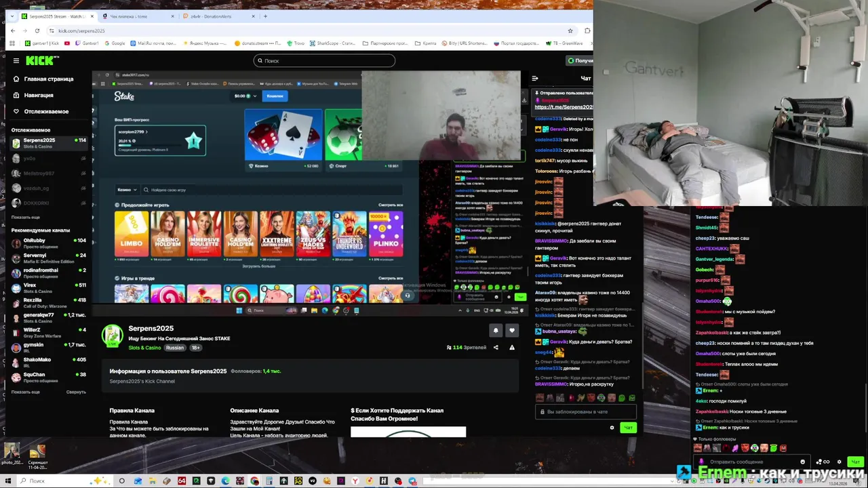Go back in the browser
This screenshot has height=488, width=868.
[14, 30]
